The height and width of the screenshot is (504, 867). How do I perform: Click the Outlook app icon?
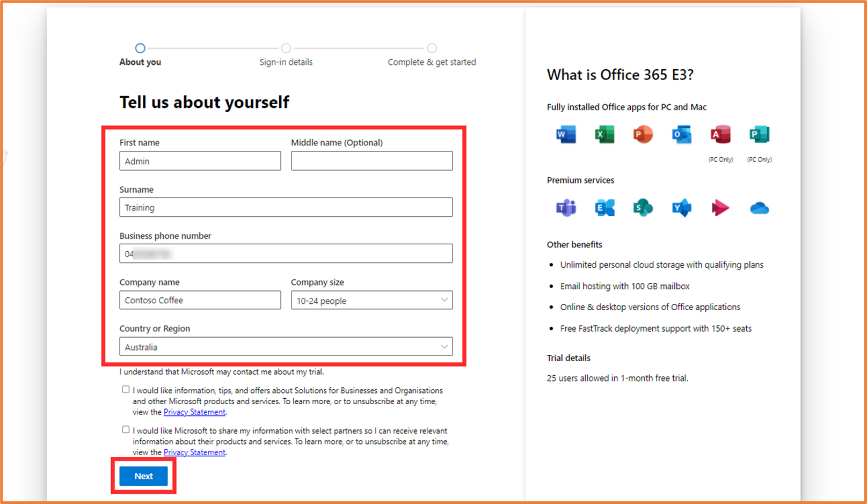coord(681,134)
